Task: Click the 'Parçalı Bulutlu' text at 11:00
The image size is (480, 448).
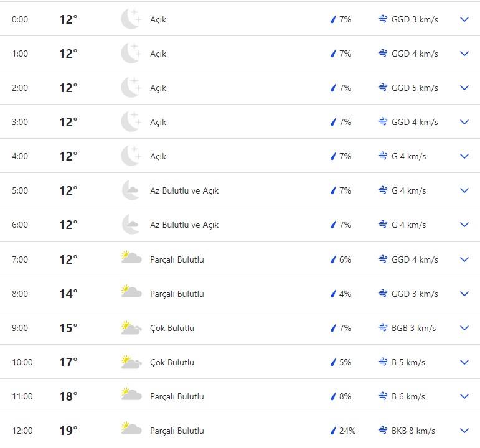Action: [x=177, y=396]
